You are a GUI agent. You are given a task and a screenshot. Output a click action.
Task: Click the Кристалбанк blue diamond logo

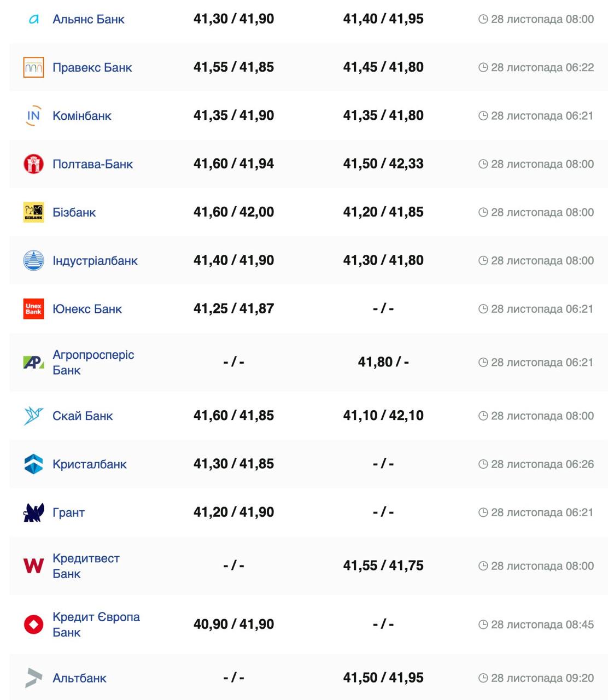pos(33,464)
